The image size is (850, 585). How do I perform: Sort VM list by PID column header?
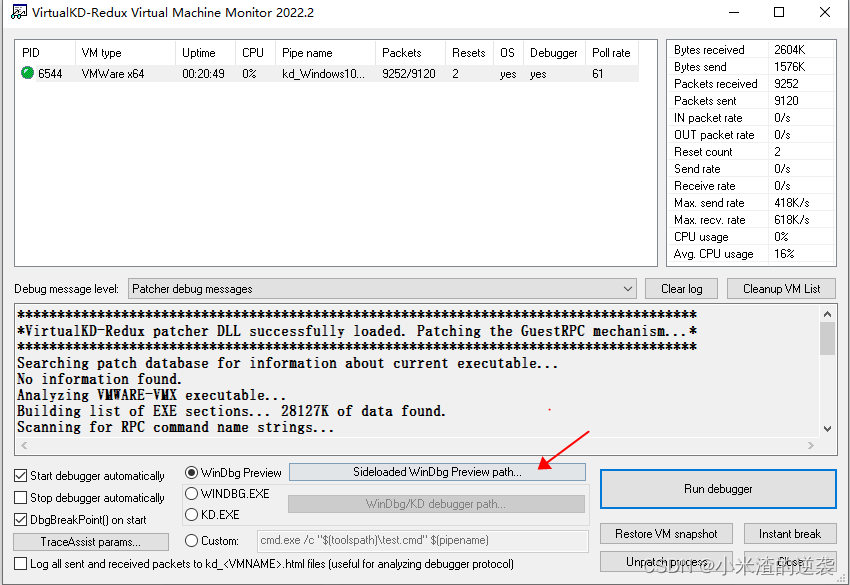click(x=46, y=53)
